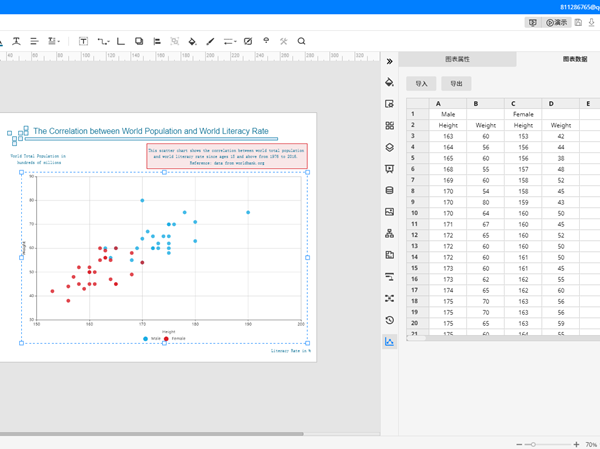Select the Connector line tool

[x=103, y=41]
